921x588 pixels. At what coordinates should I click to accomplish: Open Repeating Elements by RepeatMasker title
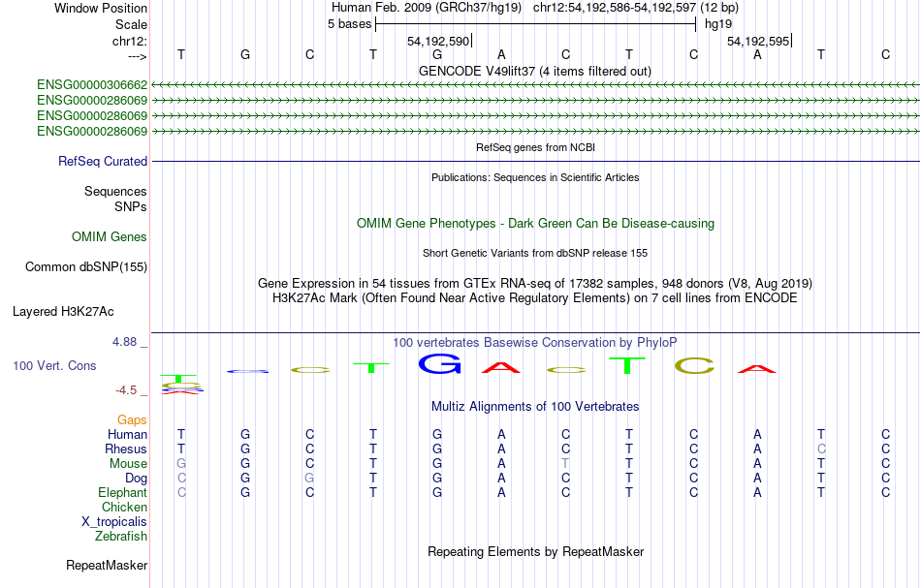click(535, 551)
